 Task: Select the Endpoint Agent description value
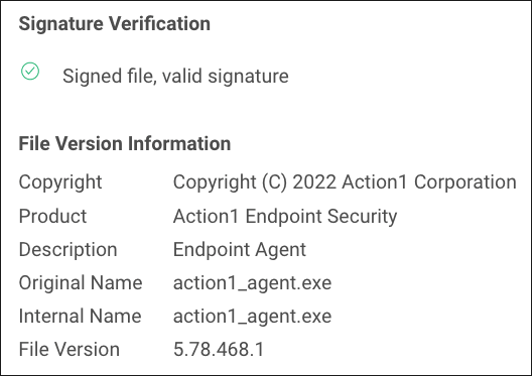[240, 250]
